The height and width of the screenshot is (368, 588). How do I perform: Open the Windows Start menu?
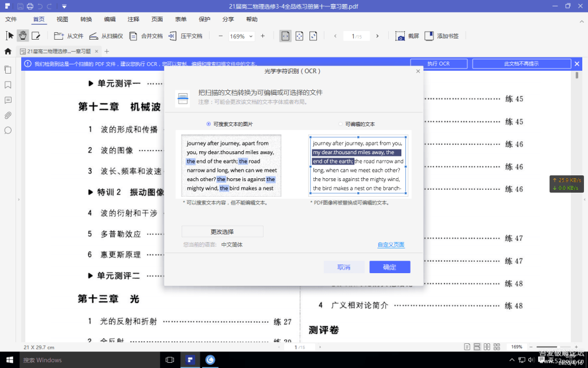coord(9,360)
